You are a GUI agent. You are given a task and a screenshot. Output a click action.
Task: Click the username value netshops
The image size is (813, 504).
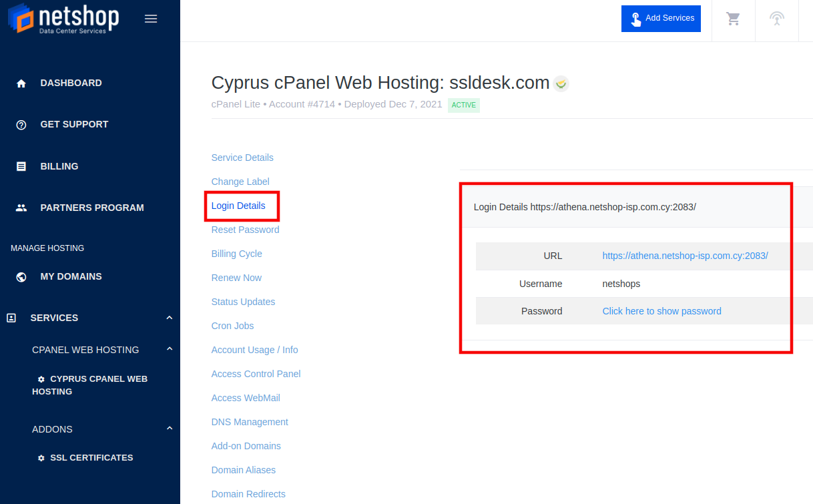(621, 284)
